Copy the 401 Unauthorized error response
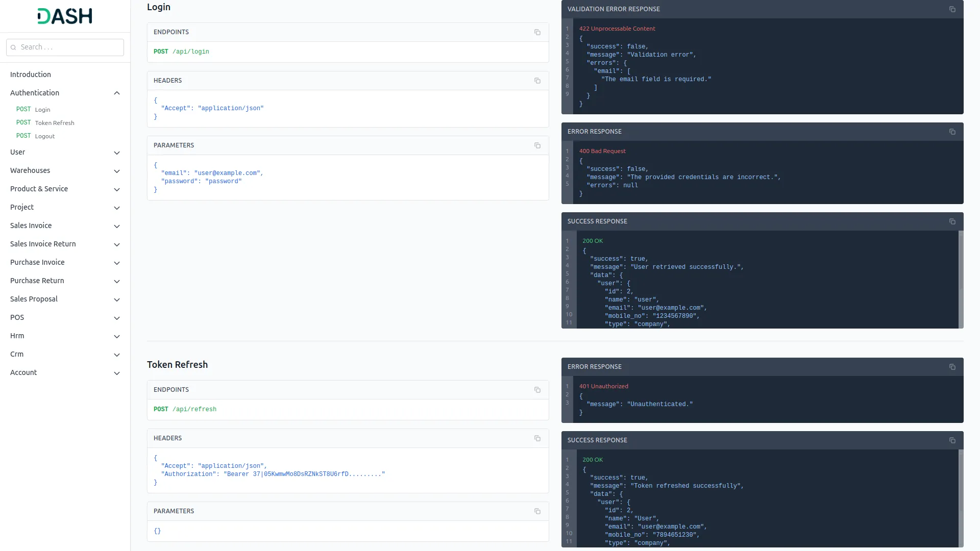Viewport: 980px width, 551px height. 952,367
